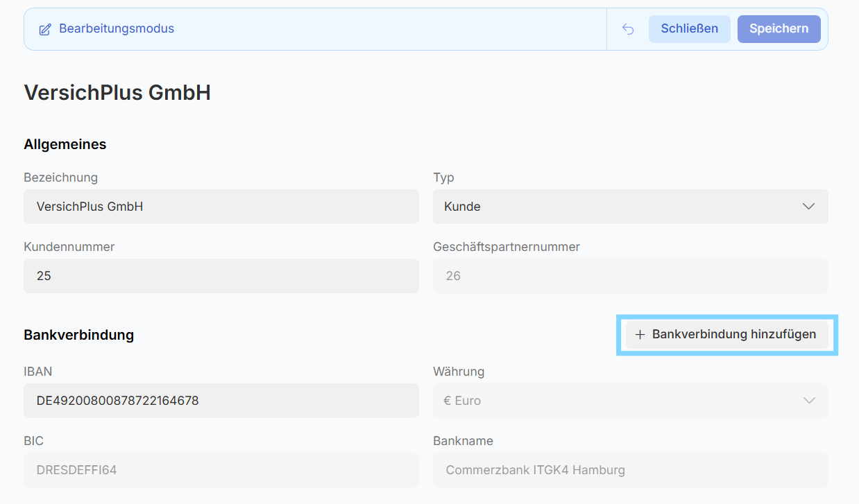Screen dimensions: 859x504
Task: Click Bankverbindung hinzufügen button text
Action: point(734,335)
